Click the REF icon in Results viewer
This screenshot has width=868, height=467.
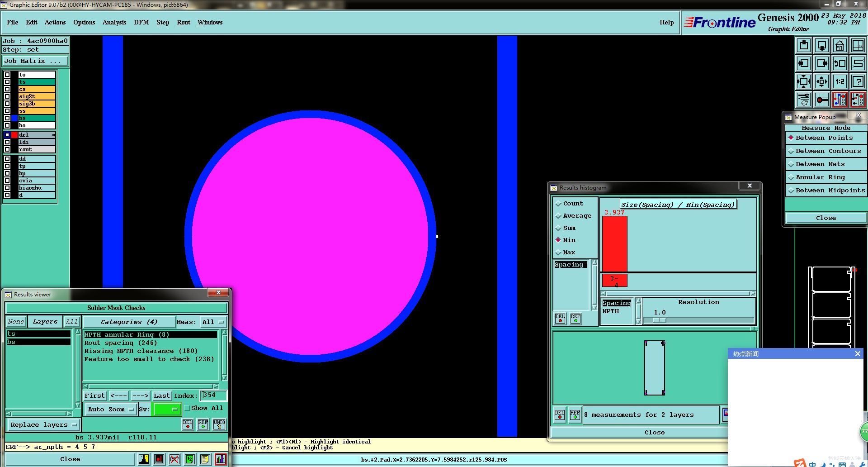point(203,424)
